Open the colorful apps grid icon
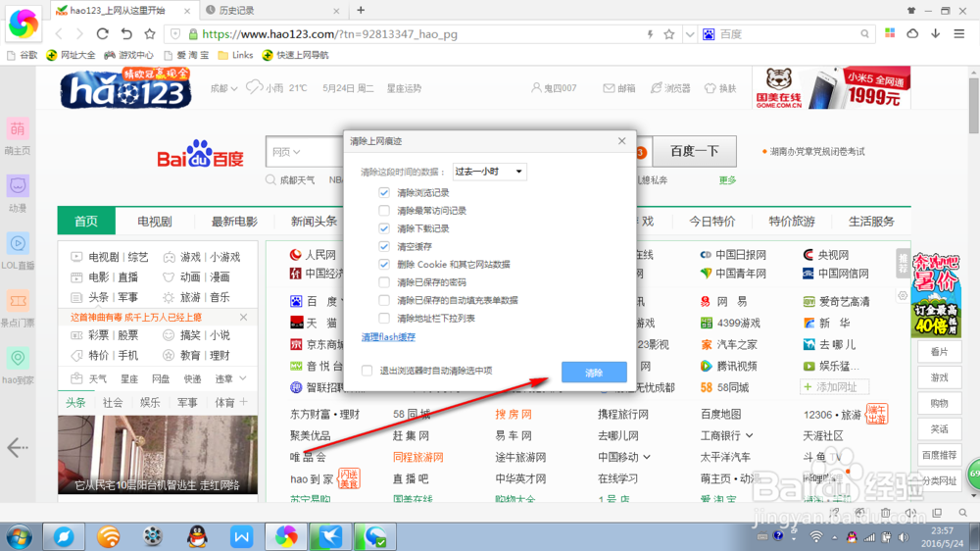 pyautogui.click(x=890, y=33)
